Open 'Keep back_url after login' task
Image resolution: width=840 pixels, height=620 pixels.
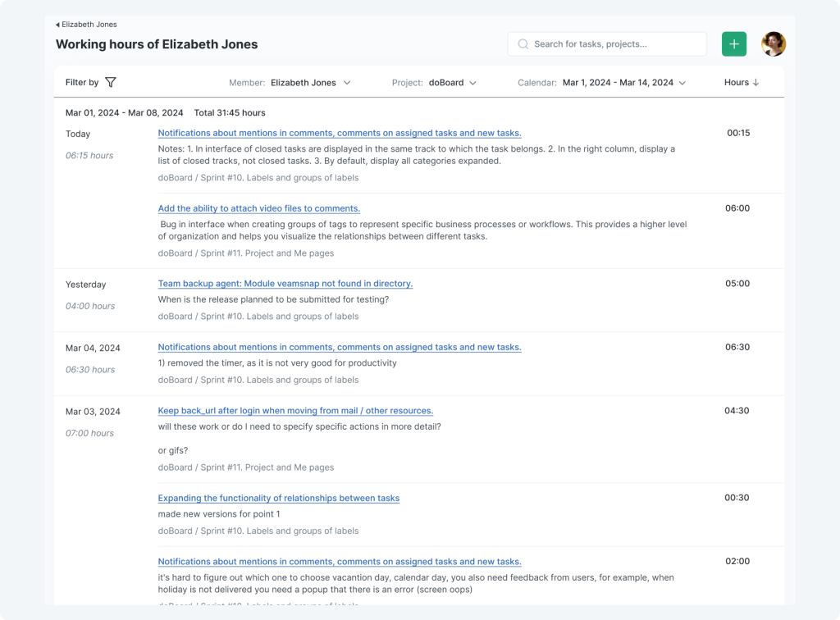(295, 411)
